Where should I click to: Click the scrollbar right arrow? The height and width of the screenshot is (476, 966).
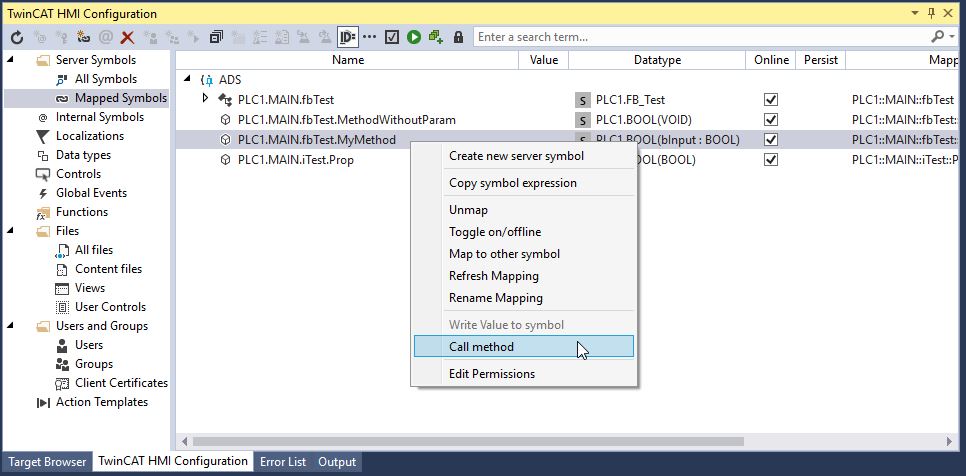tap(949, 442)
